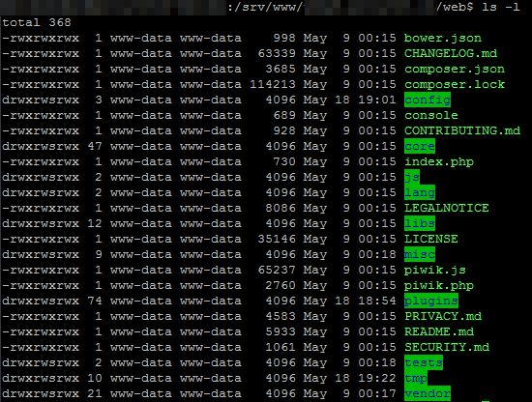The image size is (532, 402).
Task: Click link count 47 on core row
Action: point(95,147)
